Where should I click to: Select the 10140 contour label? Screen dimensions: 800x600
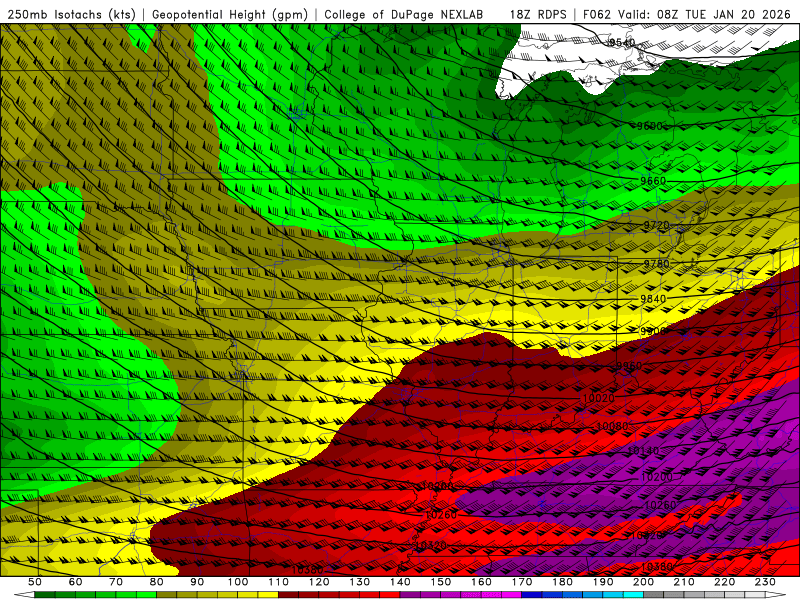tap(643, 451)
